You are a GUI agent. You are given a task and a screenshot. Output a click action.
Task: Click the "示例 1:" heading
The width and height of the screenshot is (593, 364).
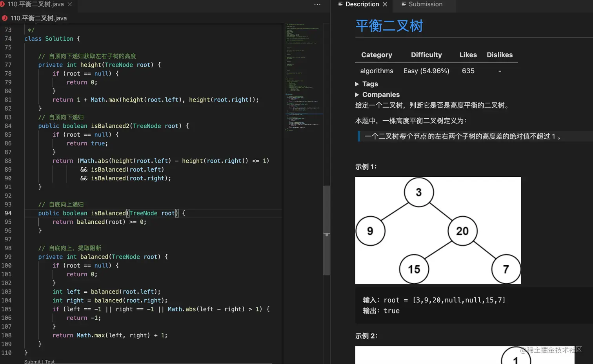366,167
